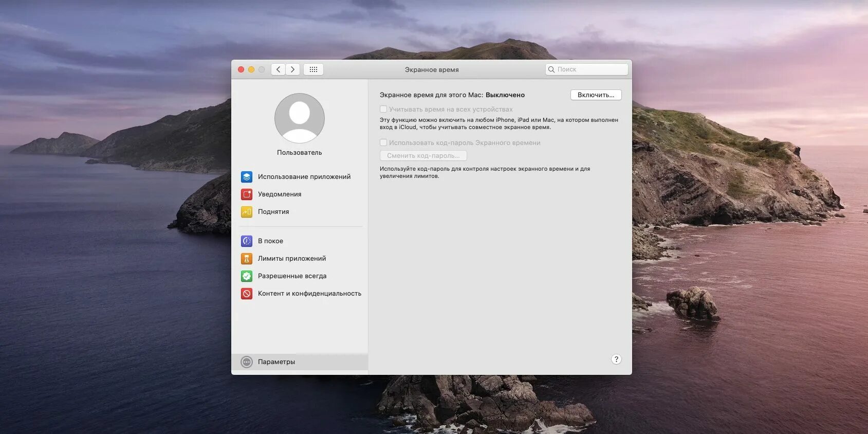This screenshot has height=434, width=868.
Task: Click the purple В покое downtime icon
Action: [247, 241]
